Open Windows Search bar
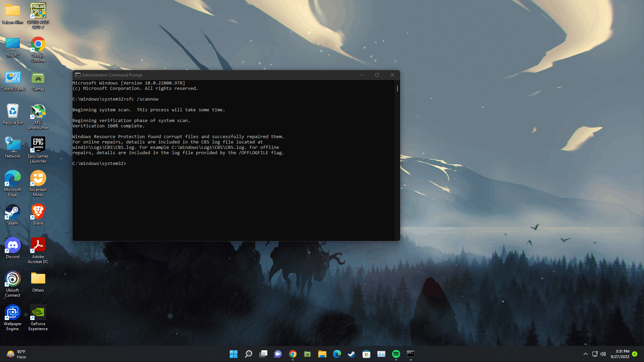Image resolution: width=644 pixels, height=362 pixels. pyautogui.click(x=249, y=354)
